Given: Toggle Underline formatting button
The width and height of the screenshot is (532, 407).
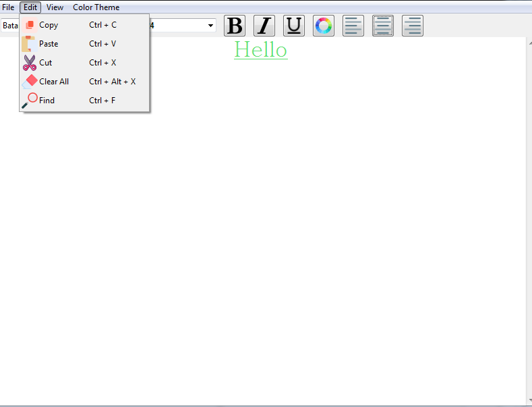Looking at the screenshot, I should point(294,26).
